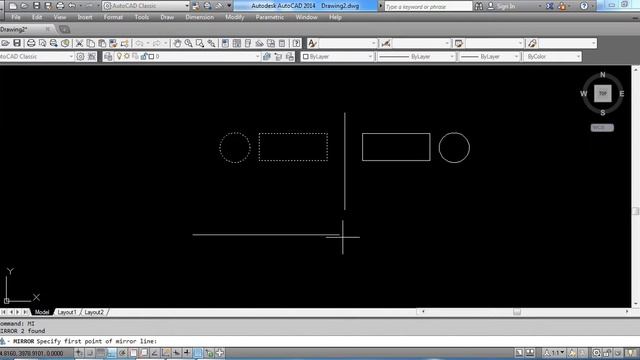This screenshot has width=640, height=360.
Task: Select the Zoom Realtime magnifier tool
Action: 188,43
